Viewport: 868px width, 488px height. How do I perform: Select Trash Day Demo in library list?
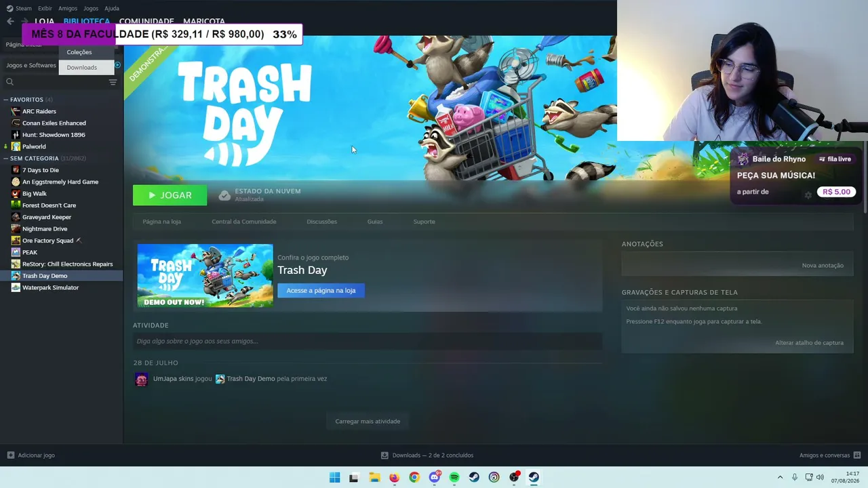pos(61,276)
